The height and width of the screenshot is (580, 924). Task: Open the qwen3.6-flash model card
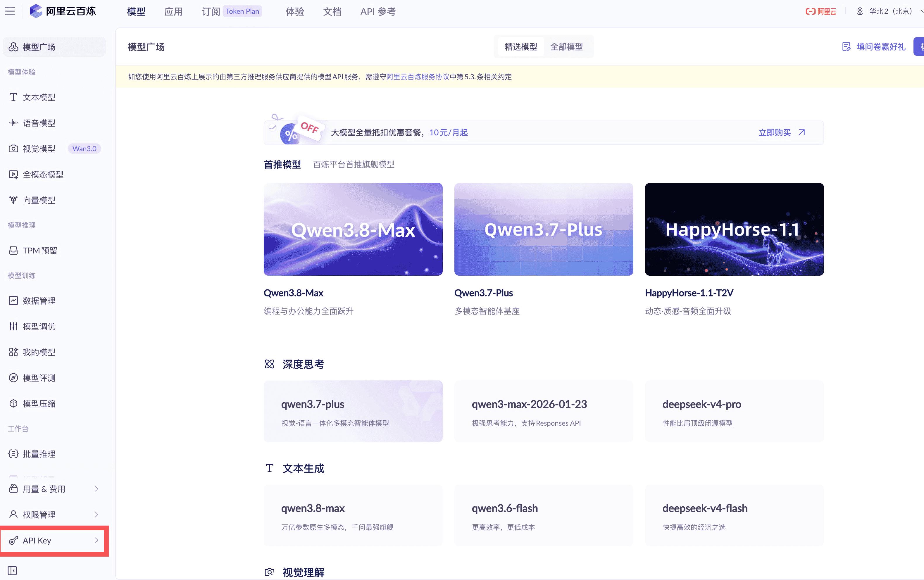544,516
